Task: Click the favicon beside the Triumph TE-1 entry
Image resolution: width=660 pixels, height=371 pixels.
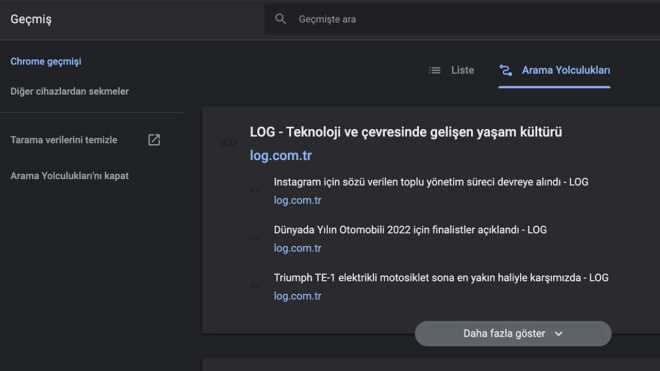Action: coord(255,286)
